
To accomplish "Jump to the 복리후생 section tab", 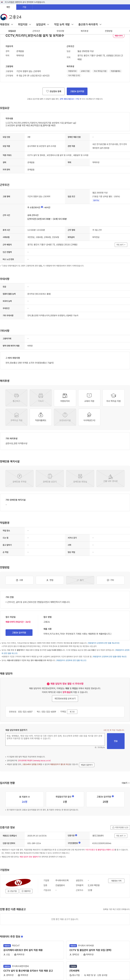I will point(84,31).
